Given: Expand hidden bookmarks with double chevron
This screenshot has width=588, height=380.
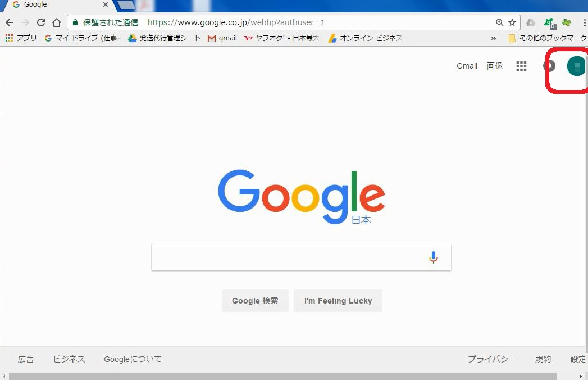Looking at the screenshot, I should [x=494, y=38].
